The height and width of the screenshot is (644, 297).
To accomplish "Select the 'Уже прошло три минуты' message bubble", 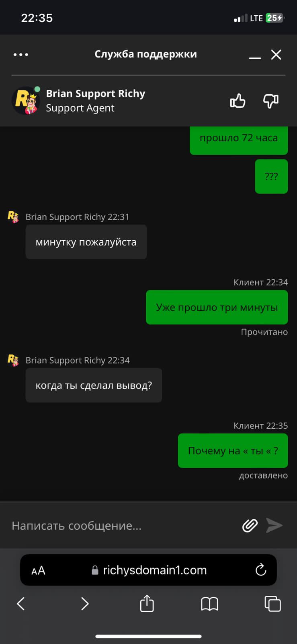I will click(217, 307).
